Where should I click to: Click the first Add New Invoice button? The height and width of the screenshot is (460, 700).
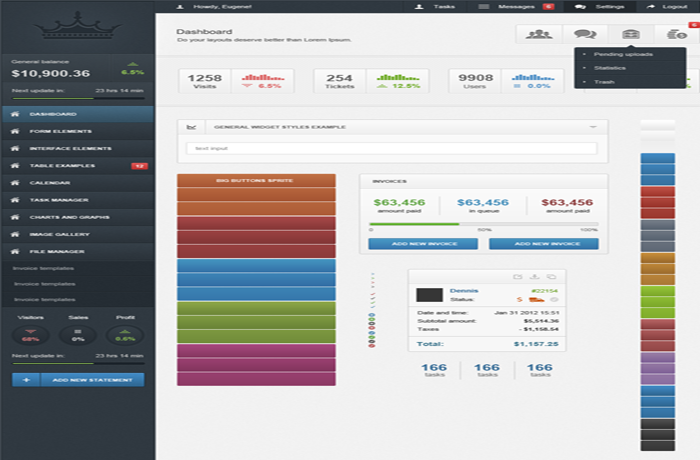423,244
